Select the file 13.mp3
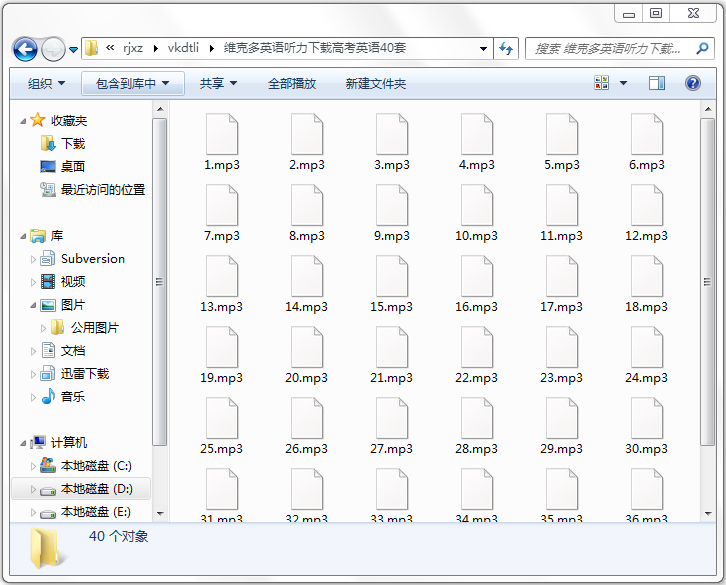Image resolution: width=726 pixels, height=585 pixels. click(222, 284)
